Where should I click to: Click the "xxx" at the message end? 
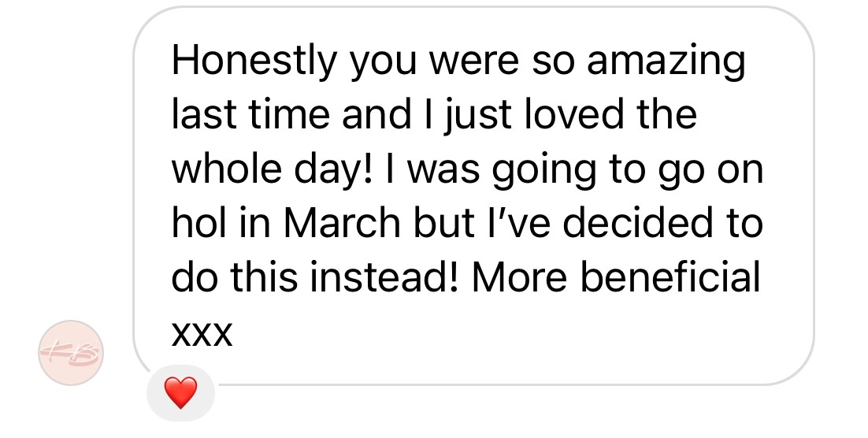(x=202, y=334)
